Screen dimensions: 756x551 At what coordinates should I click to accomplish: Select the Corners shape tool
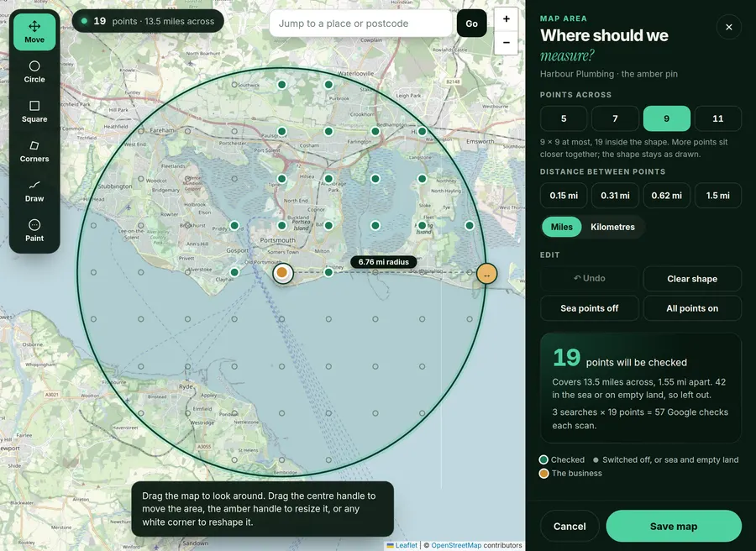34,151
